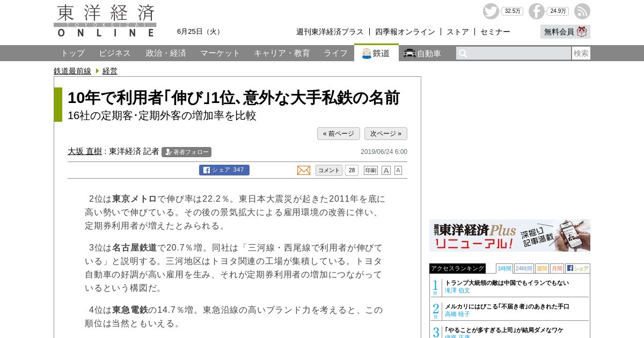644x338 pixels.
Task: Open author 大坂 直樹 link
Action: (85, 151)
